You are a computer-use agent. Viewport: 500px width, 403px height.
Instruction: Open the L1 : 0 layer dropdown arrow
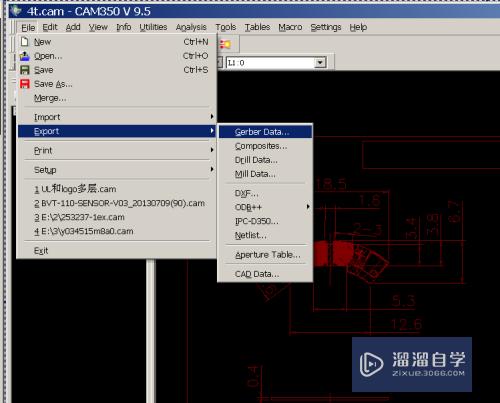pos(320,62)
